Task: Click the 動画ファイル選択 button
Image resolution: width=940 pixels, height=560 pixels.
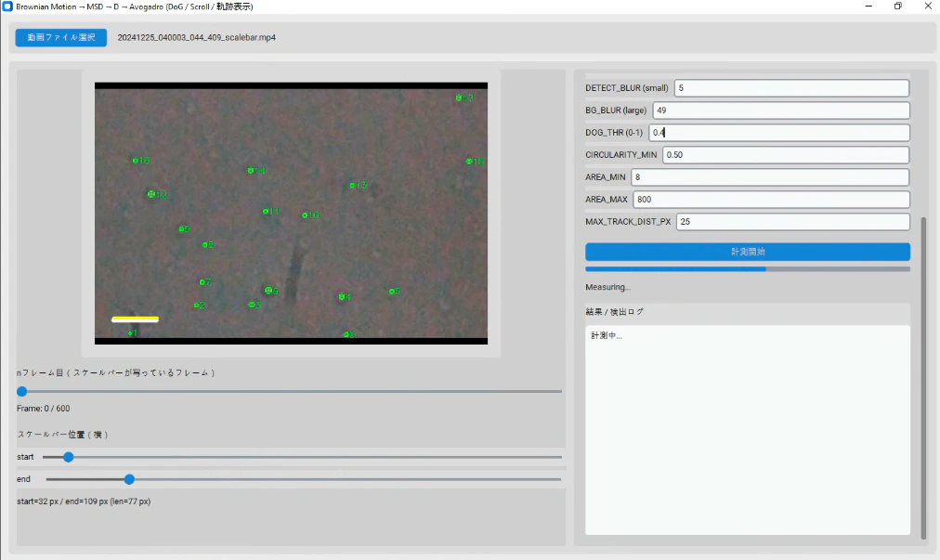Action: 61,37
